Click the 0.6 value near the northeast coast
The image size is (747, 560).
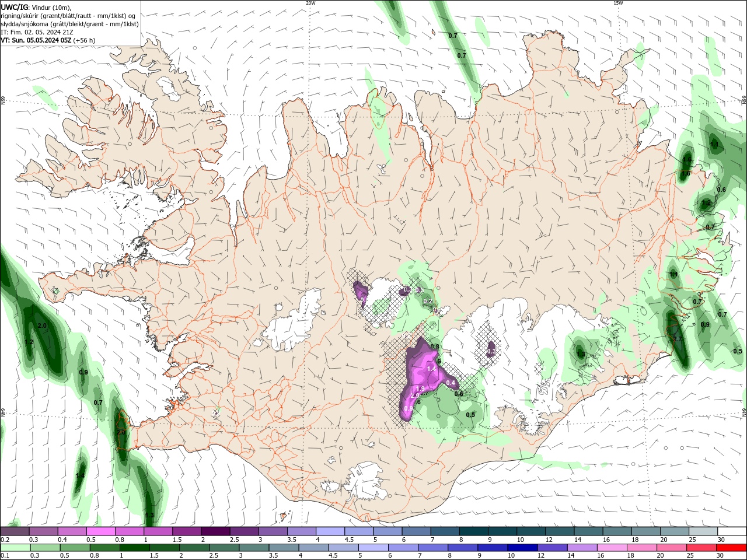click(721, 190)
